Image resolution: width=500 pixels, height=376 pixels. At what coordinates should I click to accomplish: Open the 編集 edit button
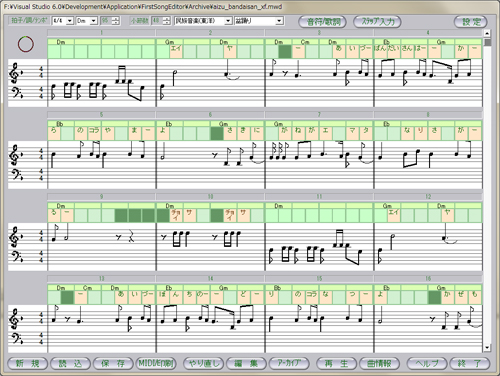click(x=246, y=363)
